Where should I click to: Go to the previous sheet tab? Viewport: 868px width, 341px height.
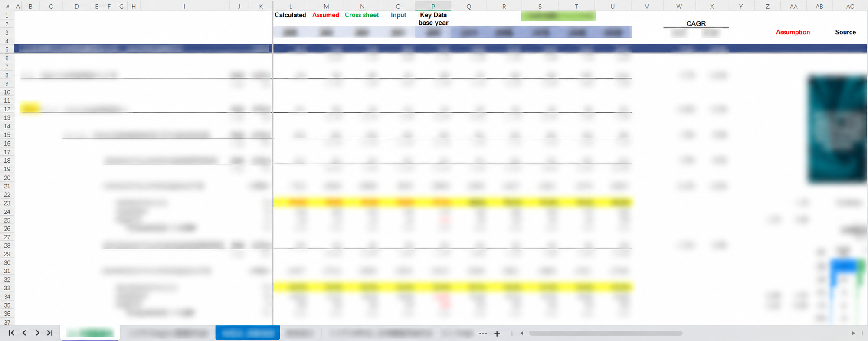[24, 333]
